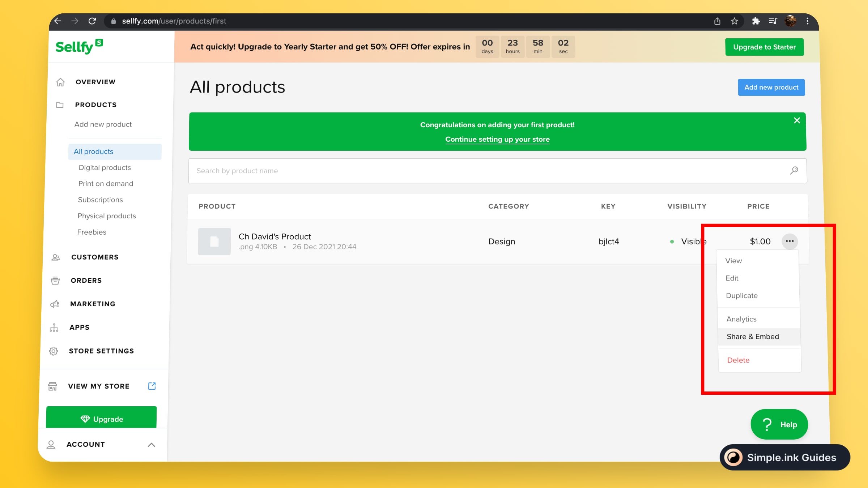Follow Continue setting up your store link

click(x=497, y=139)
